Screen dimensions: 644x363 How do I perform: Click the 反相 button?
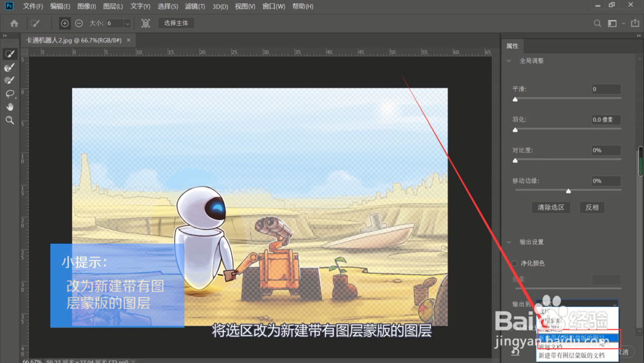[x=592, y=207]
